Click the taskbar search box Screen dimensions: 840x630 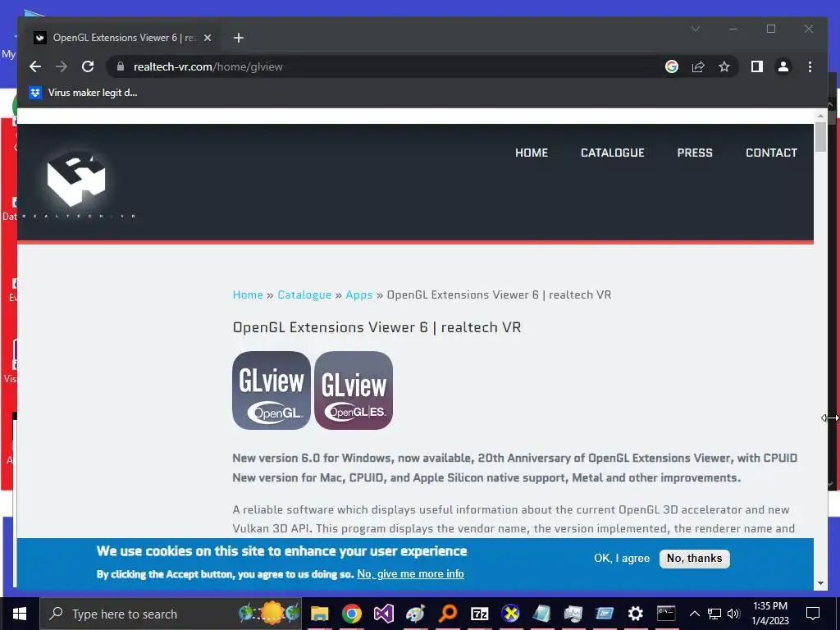(171, 614)
